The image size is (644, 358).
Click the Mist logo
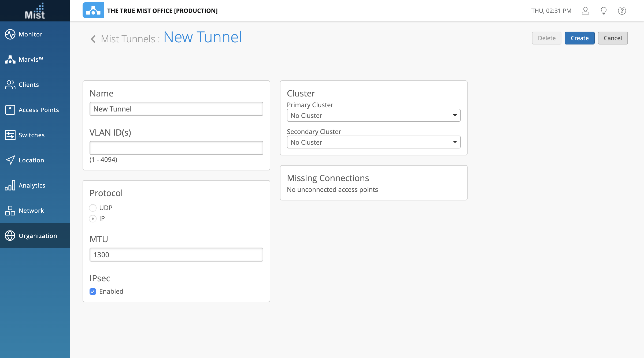click(35, 11)
